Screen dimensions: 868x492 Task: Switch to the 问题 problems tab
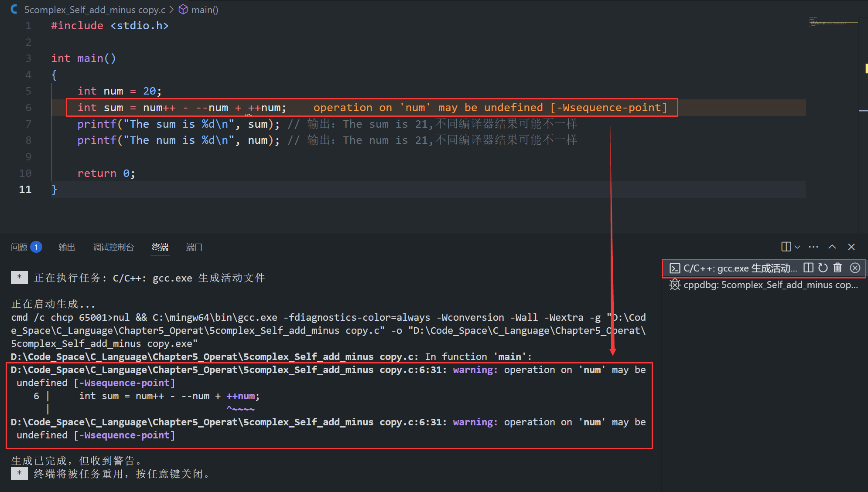[x=19, y=247]
